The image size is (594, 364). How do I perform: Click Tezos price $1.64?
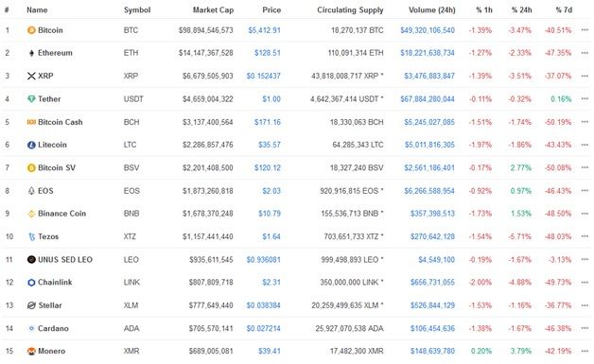pyautogui.click(x=271, y=236)
